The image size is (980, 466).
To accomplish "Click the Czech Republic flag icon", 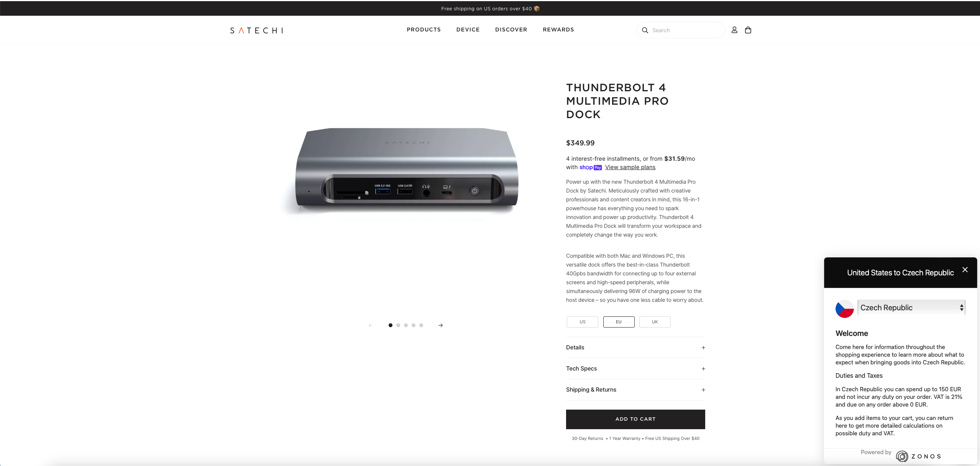I will [x=844, y=308].
